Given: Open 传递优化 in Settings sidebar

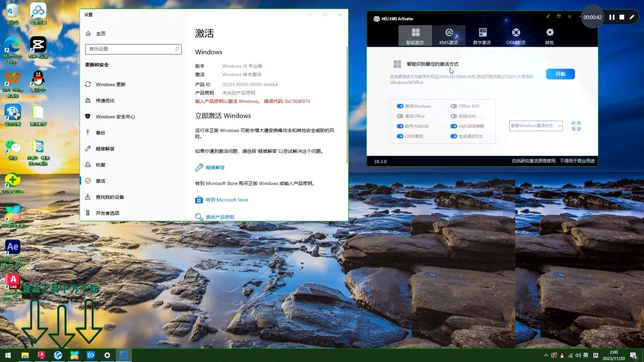Looking at the screenshot, I should point(100,101).
